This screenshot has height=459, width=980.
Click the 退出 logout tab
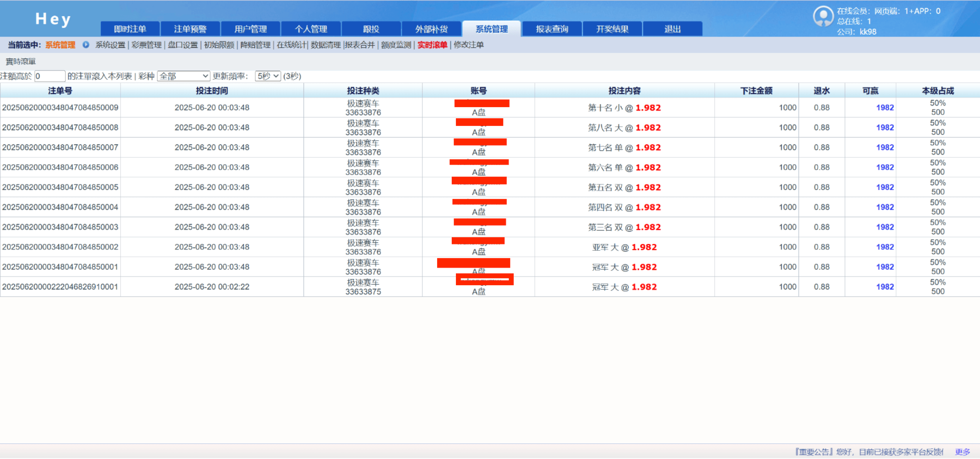[x=672, y=29]
